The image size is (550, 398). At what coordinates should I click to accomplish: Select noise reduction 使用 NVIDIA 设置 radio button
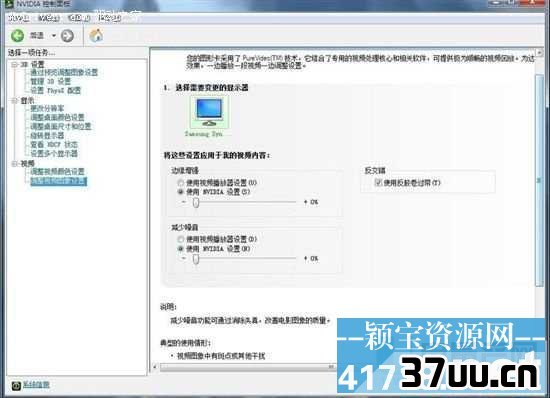pyautogui.click(x=181, y=249)
